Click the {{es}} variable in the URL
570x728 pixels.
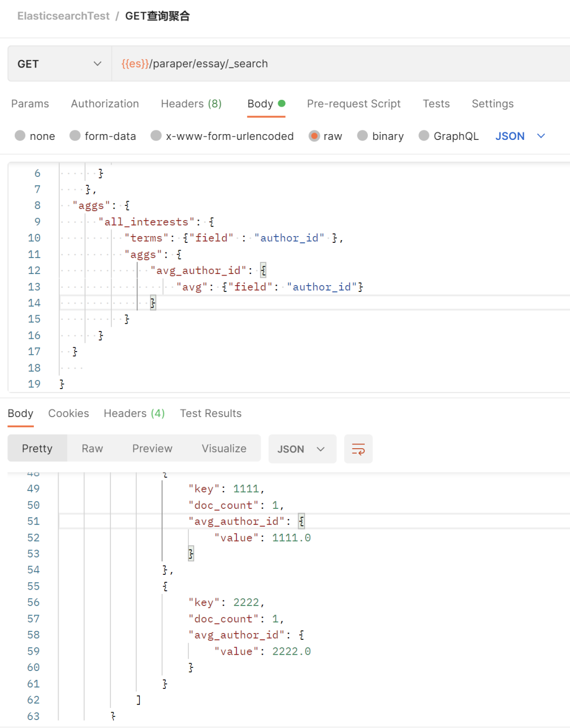click(135, 64)
